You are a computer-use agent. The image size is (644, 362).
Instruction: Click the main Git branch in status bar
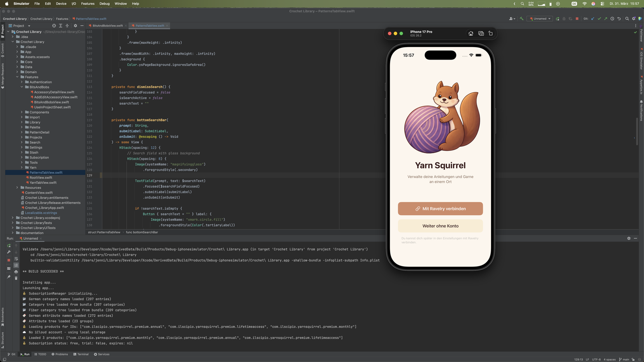(x=624, y=360)
